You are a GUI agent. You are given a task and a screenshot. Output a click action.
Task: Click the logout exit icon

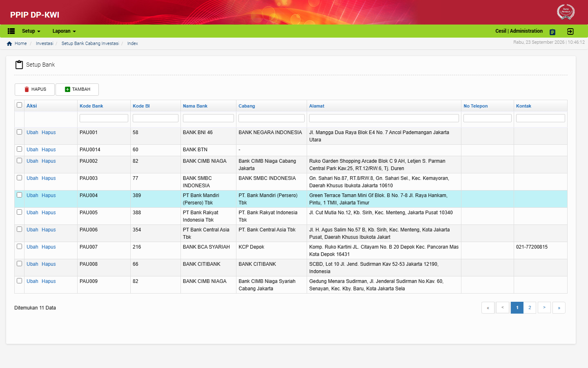click(x=570, y=31)
